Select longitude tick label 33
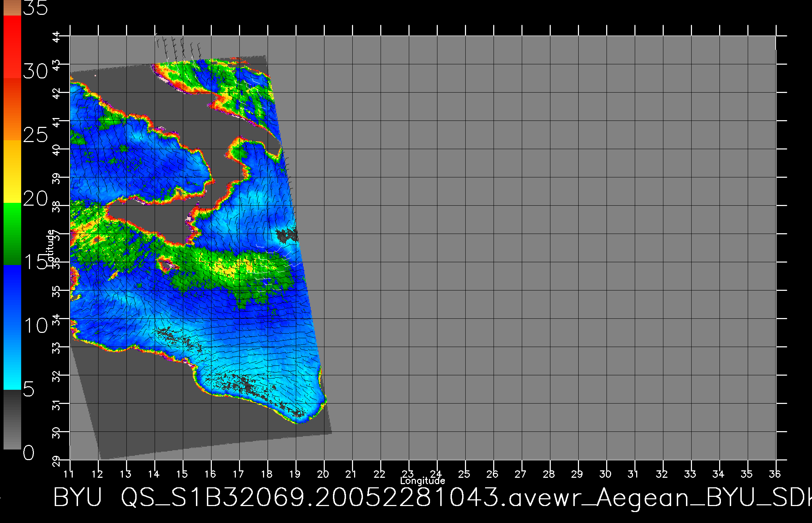The height and width of the screenshot is (523, 812). click(690, 474)
